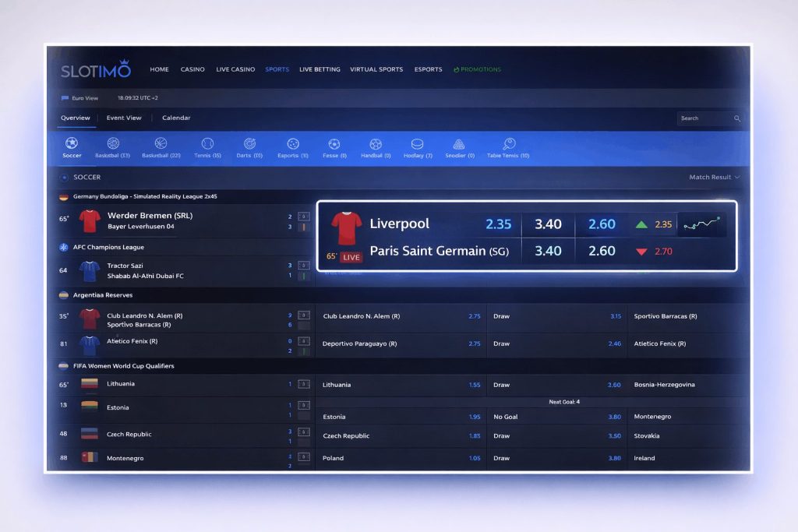Click the Slotimo logo
Screen dimensions: 798x532
coord(96,69)
